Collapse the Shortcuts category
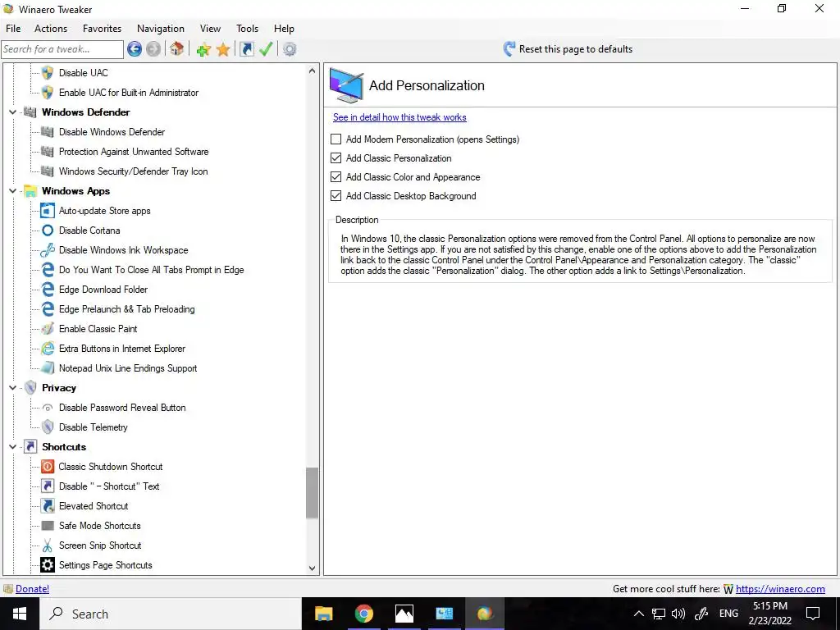840x630 pixels. pos(13,447)
